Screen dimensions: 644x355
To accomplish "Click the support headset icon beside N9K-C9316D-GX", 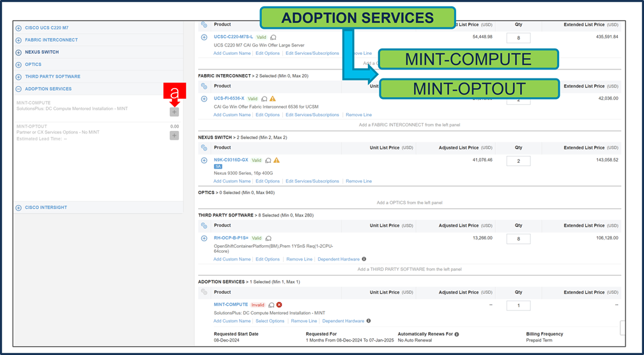I will [x=268, y=160].
